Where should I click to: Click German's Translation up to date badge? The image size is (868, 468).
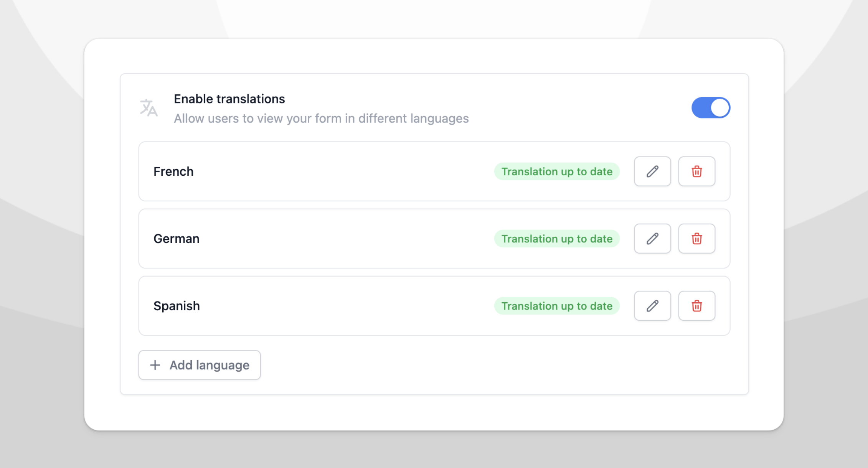point(556,239)
